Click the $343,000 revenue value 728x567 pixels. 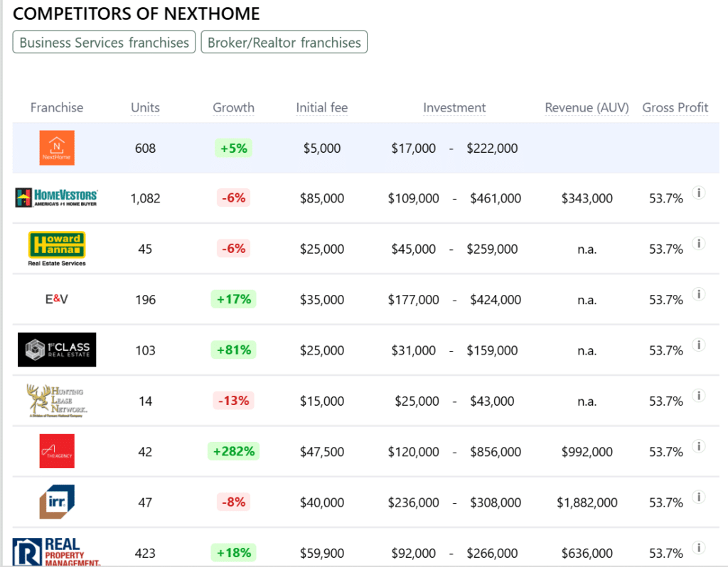click(x=587, y=198)
